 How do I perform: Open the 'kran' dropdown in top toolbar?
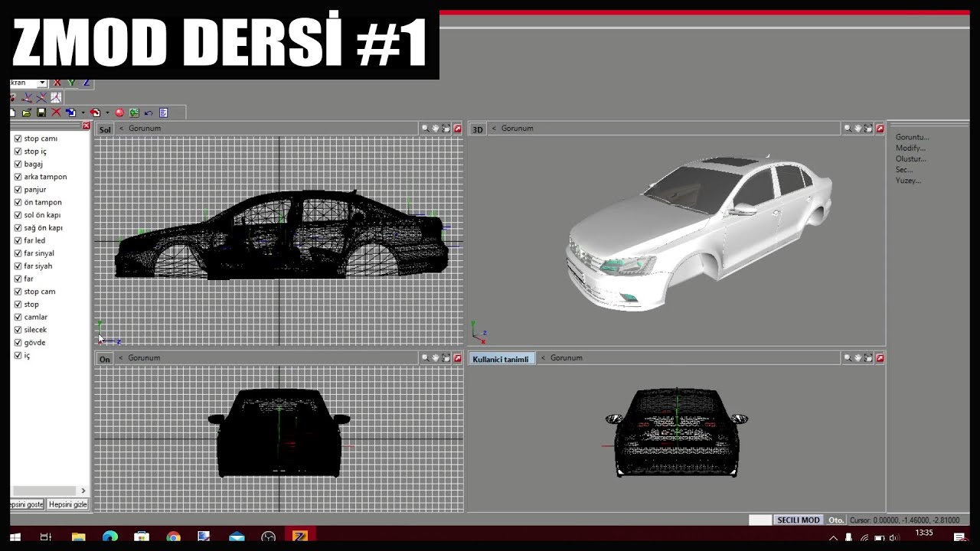(42, 83)
